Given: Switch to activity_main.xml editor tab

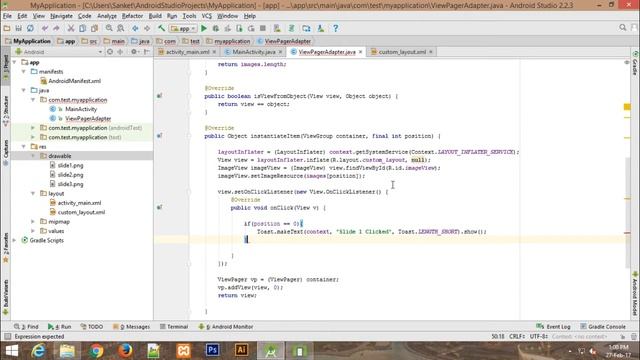Looking at the screenshot, I should tap(187, 52).
